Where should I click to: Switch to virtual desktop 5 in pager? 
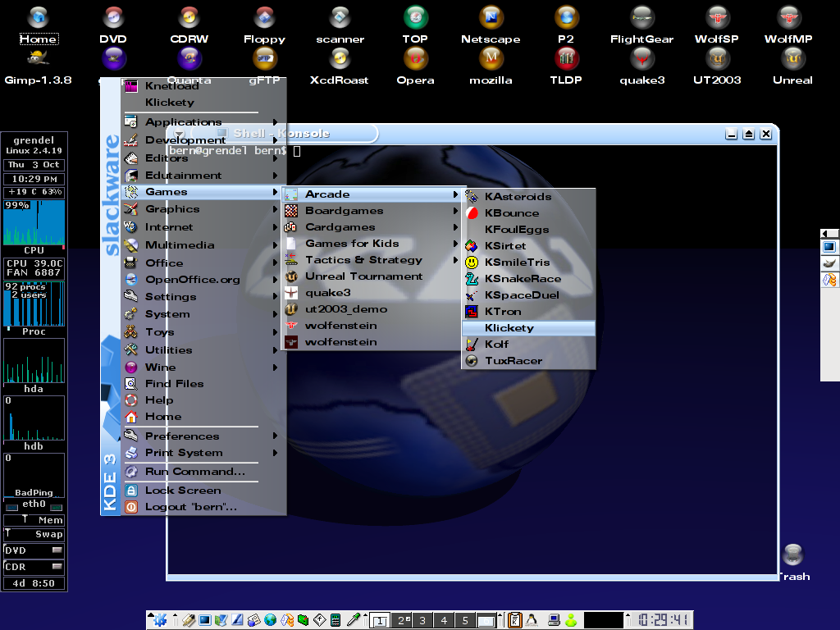click(465, 620)
